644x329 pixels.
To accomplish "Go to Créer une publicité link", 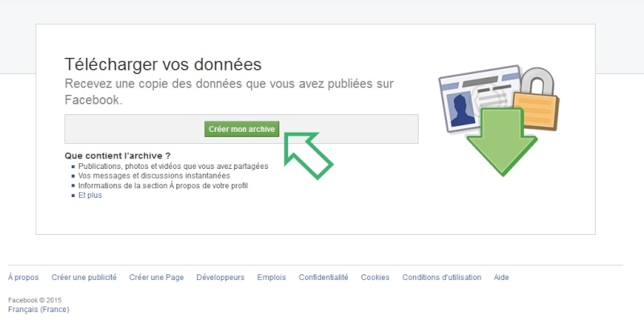I will pyautogui.click(x=84, y=278).
